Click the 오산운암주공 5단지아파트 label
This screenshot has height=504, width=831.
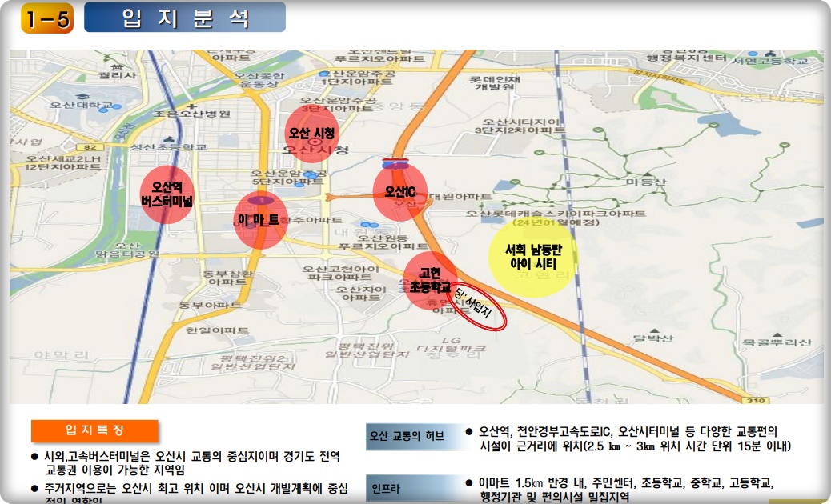click(x=289, y=178)
